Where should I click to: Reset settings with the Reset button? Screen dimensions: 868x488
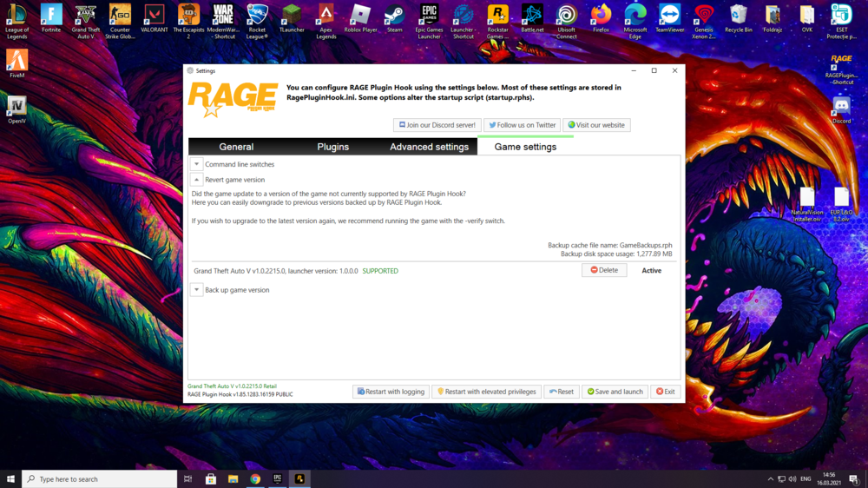tap(562, 392)
